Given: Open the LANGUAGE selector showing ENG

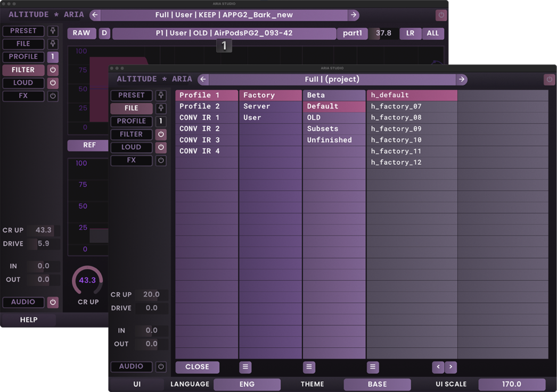Looking at the screenshot, I should [247, 384].
